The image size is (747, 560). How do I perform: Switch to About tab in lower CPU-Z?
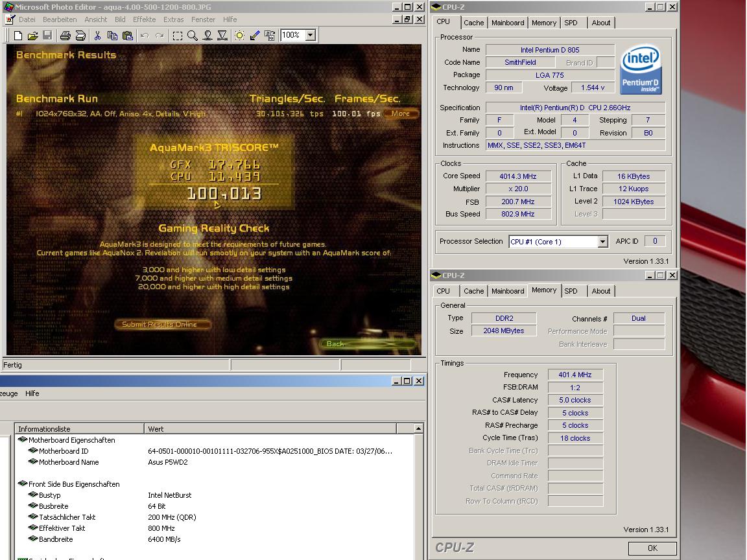pyautogui.click(x=600, y=291)
